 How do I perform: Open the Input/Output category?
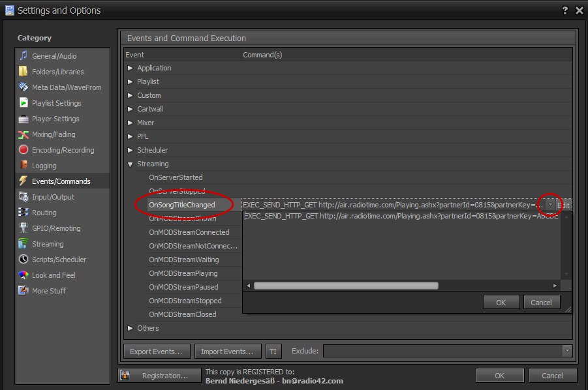(x=53, y=197)
